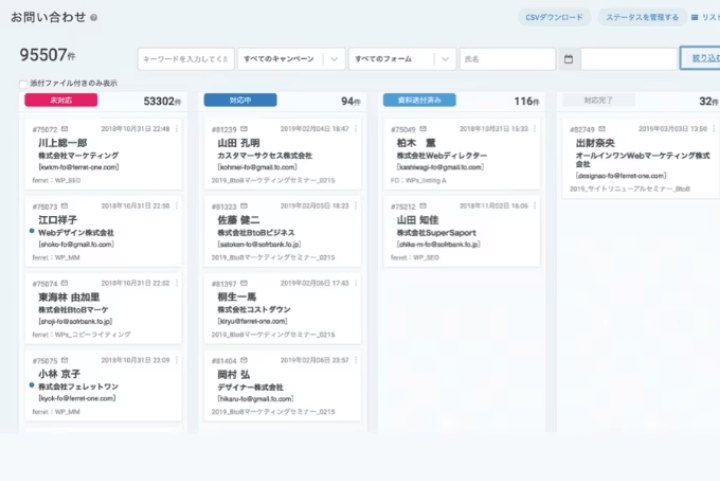Click the mail icon on card #75212
Image resolution: width=720 pixels, height=481 pixels.
[x=424, y=205]
